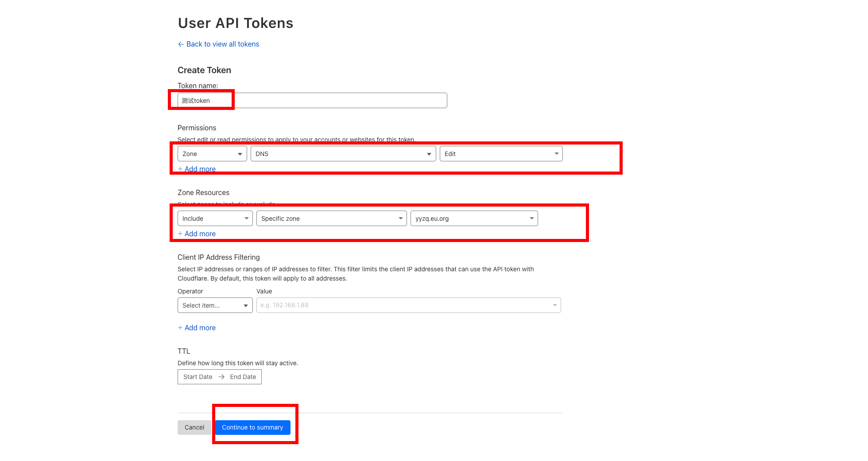Viewport: 868px width, 461px height.
Task: Open the Operator Select item dropdown
Action: [215, 305]
